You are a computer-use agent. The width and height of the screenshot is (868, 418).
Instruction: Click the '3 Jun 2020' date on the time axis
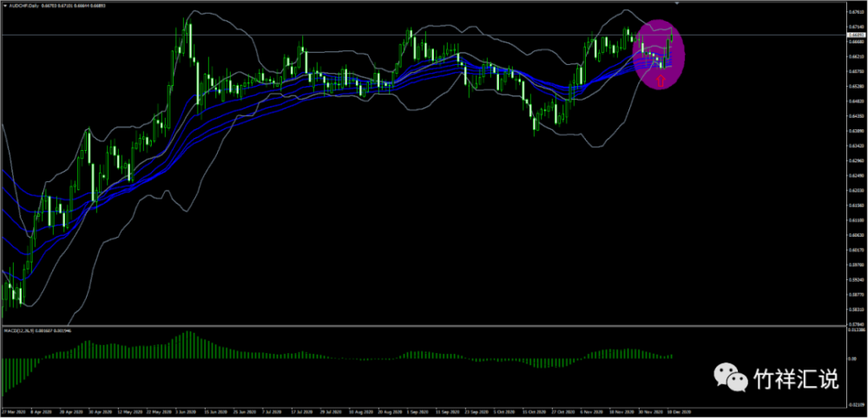coord(186,412)
